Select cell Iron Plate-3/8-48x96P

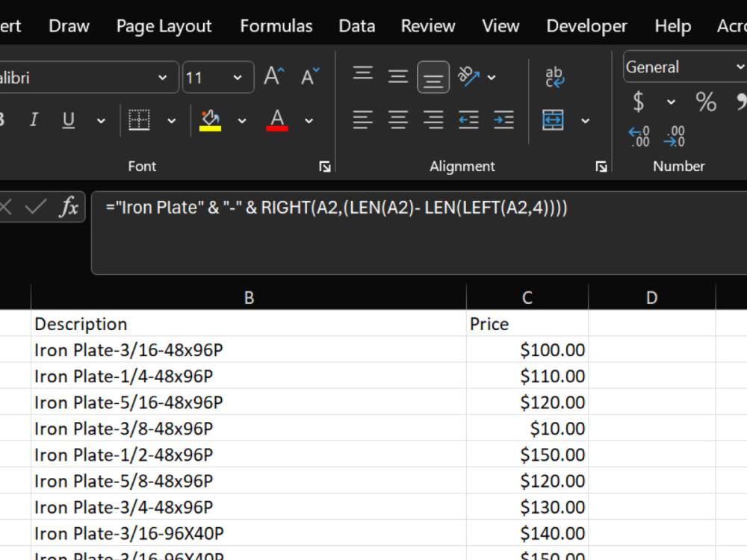pos(249,429)
